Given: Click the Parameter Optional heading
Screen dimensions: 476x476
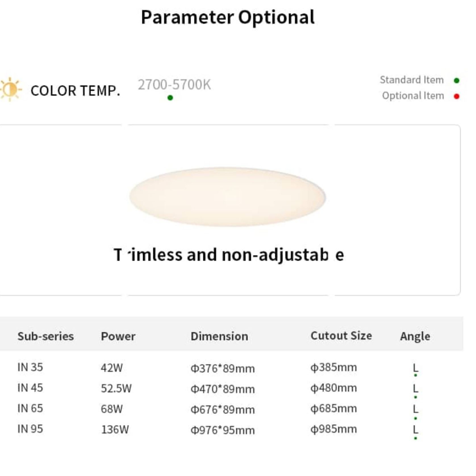Looking at the screenshot, I should (228, 17).
